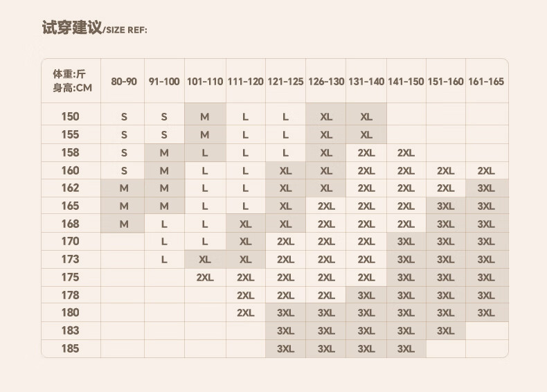Click the 体重:斤 身高:CM header cell
This screenshot has height=392, width=547.
click(71, 81)
